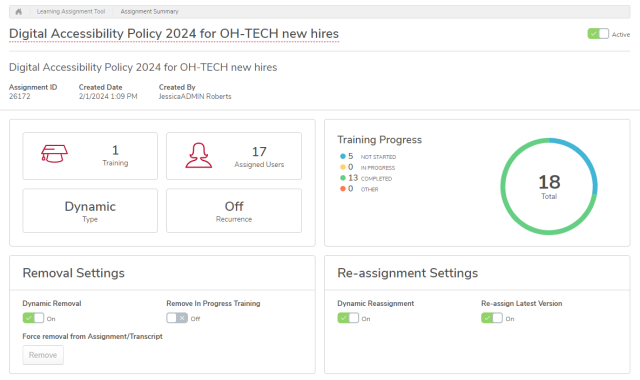This screenshot has width=640, height=380.
Task: Click the Assigned Users person icon
Action: [199, 155]
